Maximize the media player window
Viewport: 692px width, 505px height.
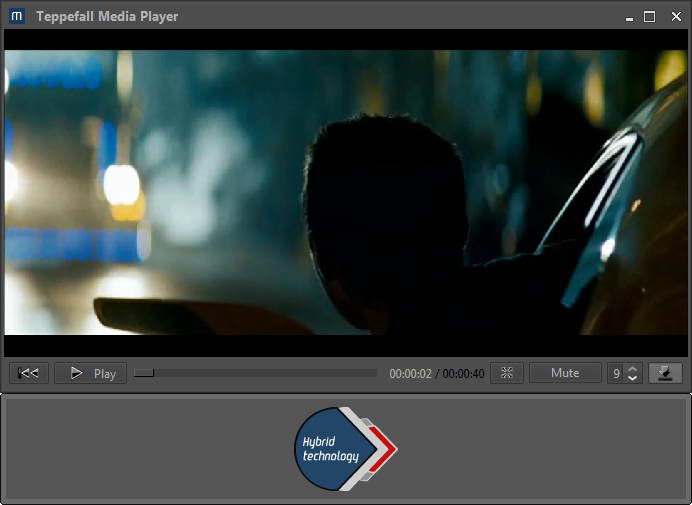pos(649,17)
